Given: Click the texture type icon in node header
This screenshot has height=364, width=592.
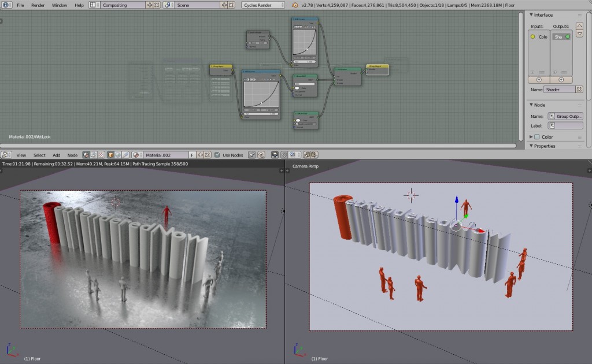Looking at the screenshot, I should 101,155.
